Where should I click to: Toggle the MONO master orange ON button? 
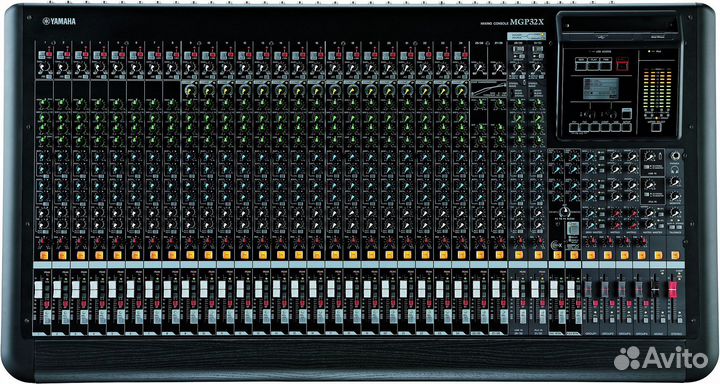658,255
